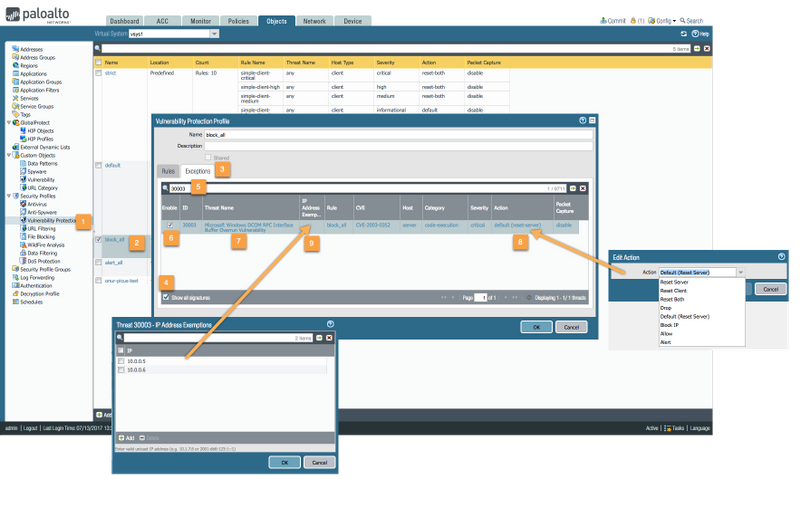Image resolution: width=800 pixels, height=507 pixels.
Task: Click the WildFire Analysis icon in the sidebar
Action: pyautogui.click(x=23, y=245)
